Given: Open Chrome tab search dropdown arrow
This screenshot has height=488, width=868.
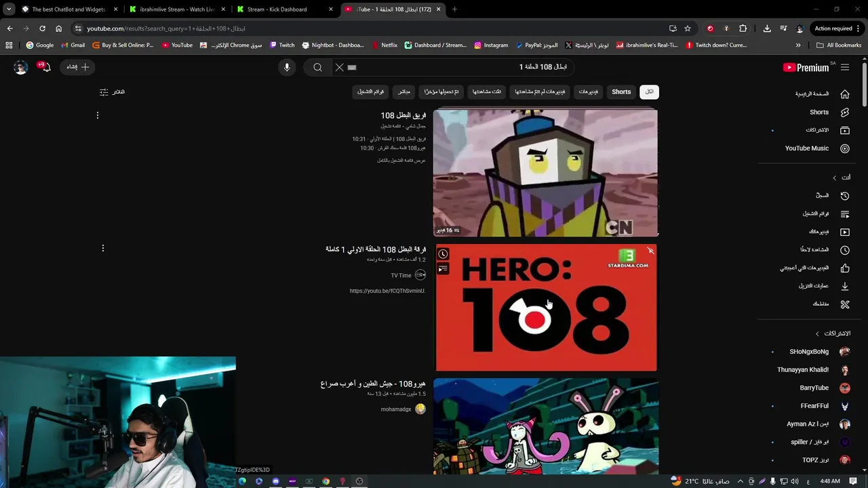Looking at the screenshot, I should click(x=9, y=9).
